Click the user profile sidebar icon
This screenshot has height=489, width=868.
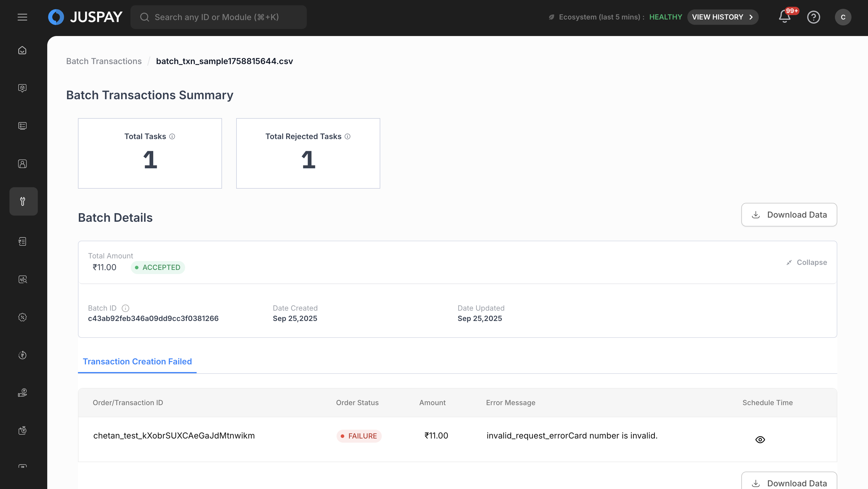pos(22,164)
